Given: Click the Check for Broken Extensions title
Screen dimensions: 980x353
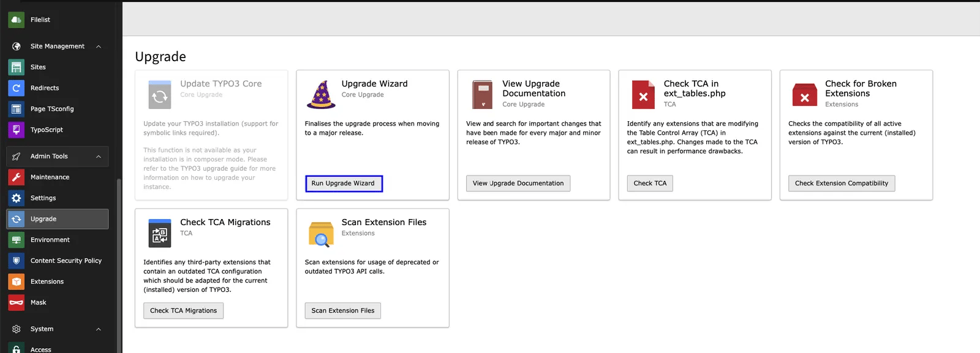Looking at the screenshot, I should (861, 89).
